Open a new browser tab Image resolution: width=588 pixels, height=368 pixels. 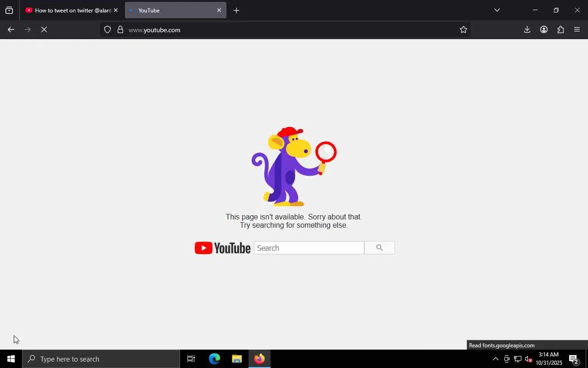(236, 10)
